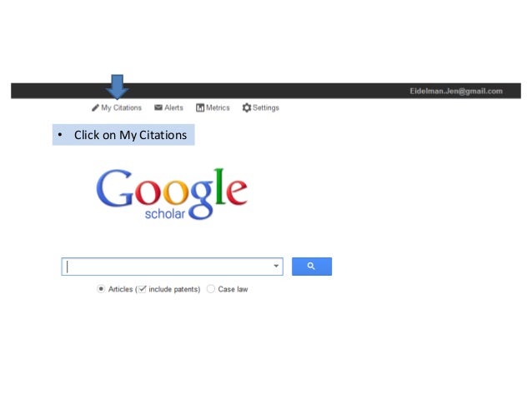The height and width of the screenshot is (399, 532).
Task: Open the Settings gear icon
Action: click(x=247, y=107)
